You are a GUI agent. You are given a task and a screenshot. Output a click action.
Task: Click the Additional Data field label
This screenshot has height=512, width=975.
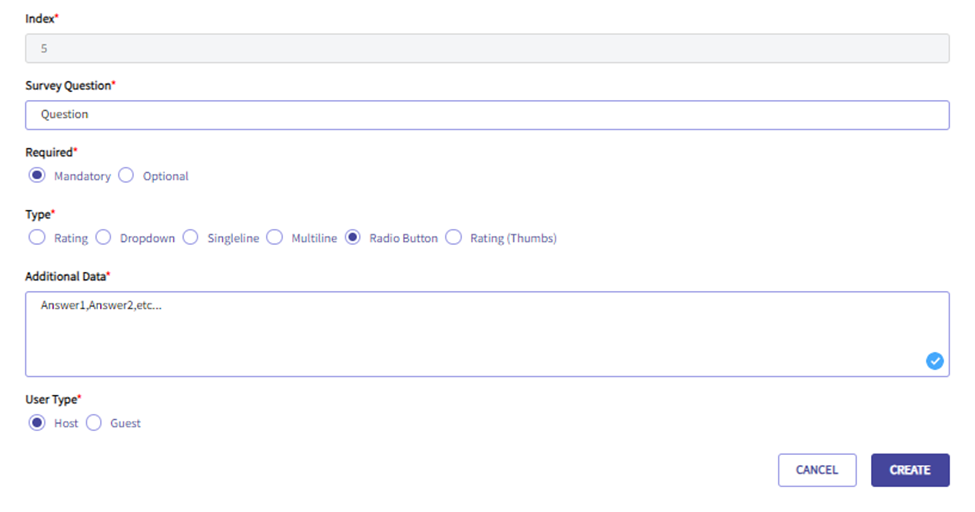click(66, 276)
